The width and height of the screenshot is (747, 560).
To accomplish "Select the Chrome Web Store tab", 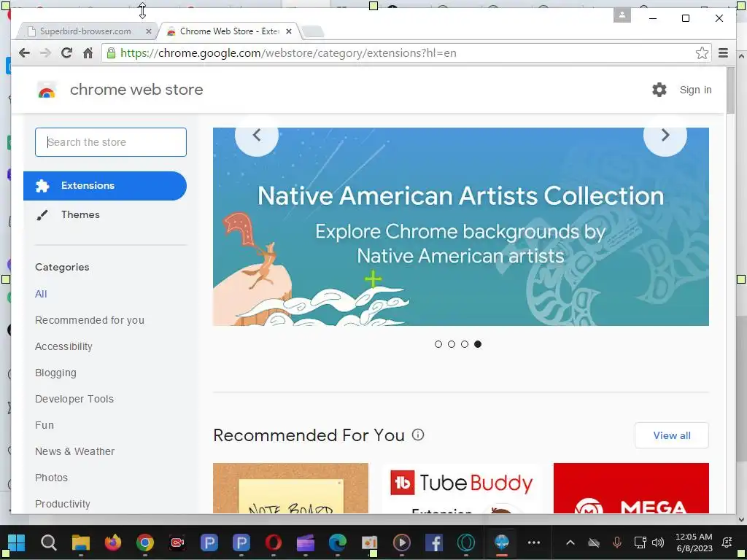I will pos(229,31).
